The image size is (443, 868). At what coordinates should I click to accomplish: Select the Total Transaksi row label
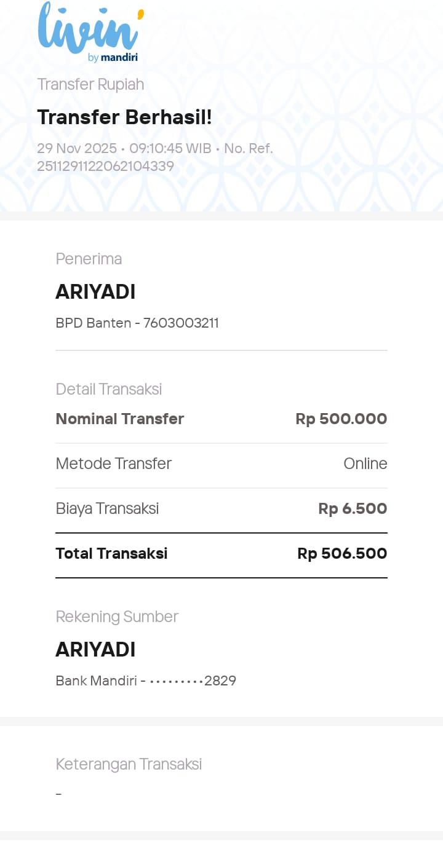[x=111, y=553]
